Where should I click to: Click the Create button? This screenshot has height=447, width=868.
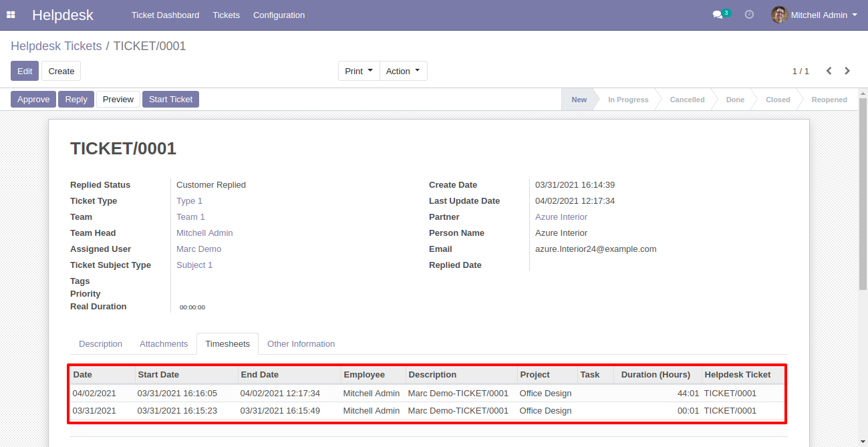click(61, 71)
